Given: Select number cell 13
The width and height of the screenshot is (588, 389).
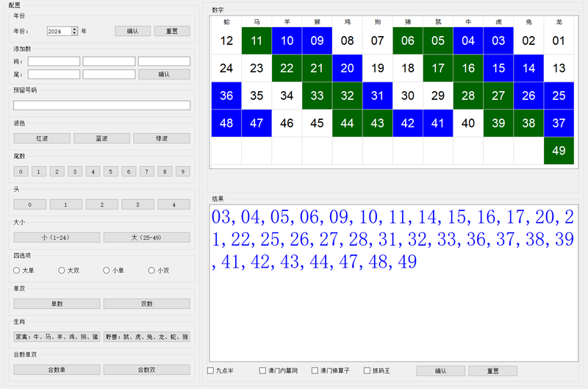Looking at the screenshot, I should pyautogui.click(x=559, y=68).
